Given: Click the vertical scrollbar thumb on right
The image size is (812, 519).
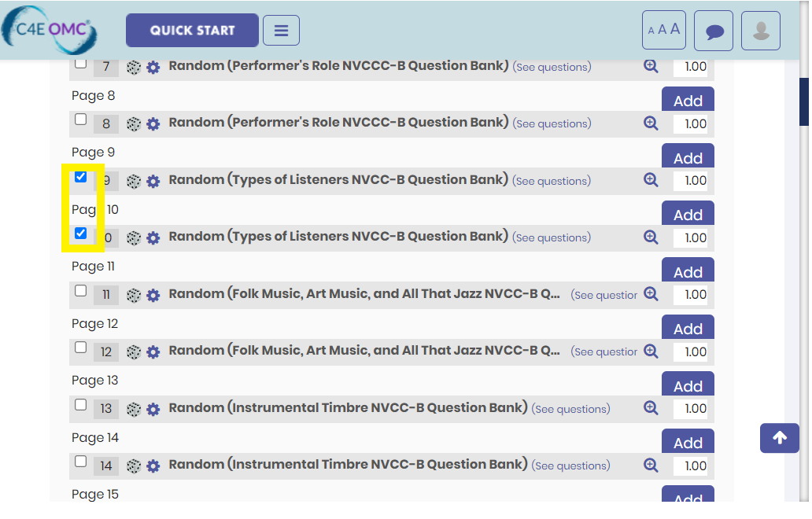Looking at the screenshot, I should point(803,101).
